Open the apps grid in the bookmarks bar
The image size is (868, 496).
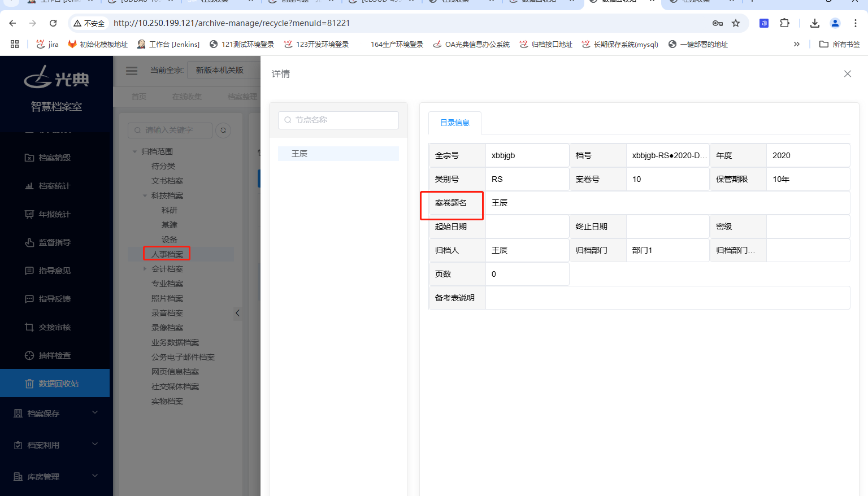(x=15, y=44)
